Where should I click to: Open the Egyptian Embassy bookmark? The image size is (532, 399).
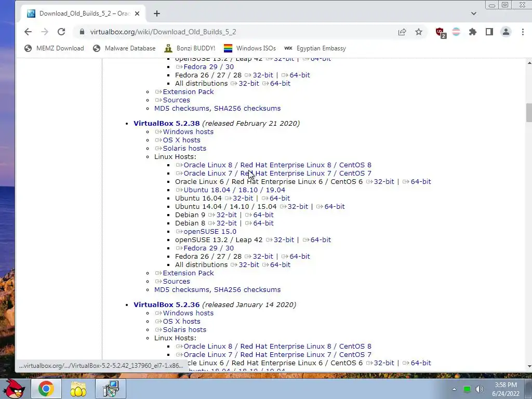tap(315, 48)
